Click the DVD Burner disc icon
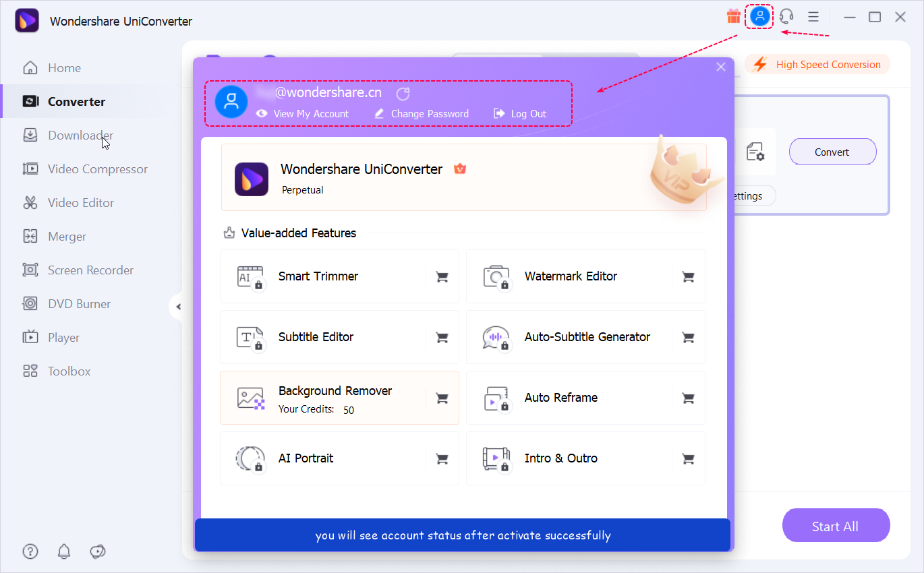 pyautogui.click(x=30, y=303)
